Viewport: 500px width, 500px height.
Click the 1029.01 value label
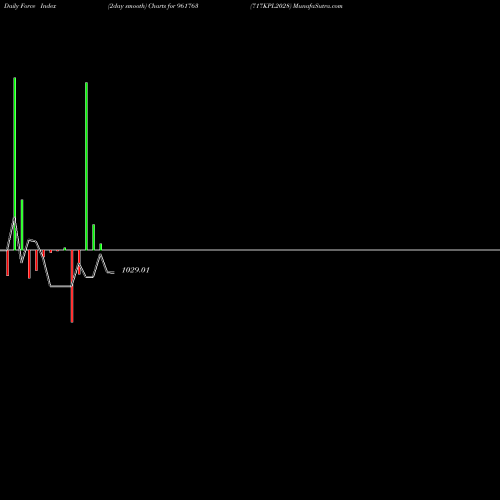pos(136,270)
